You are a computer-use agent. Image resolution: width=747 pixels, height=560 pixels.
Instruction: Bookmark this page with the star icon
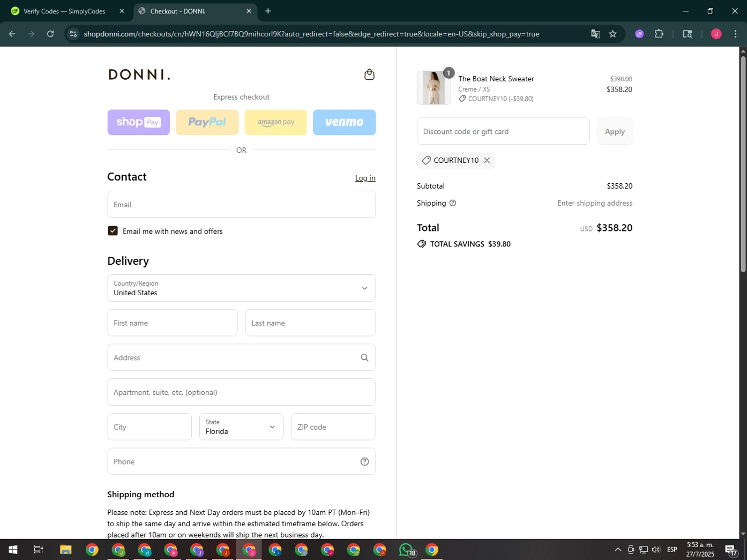613,34
